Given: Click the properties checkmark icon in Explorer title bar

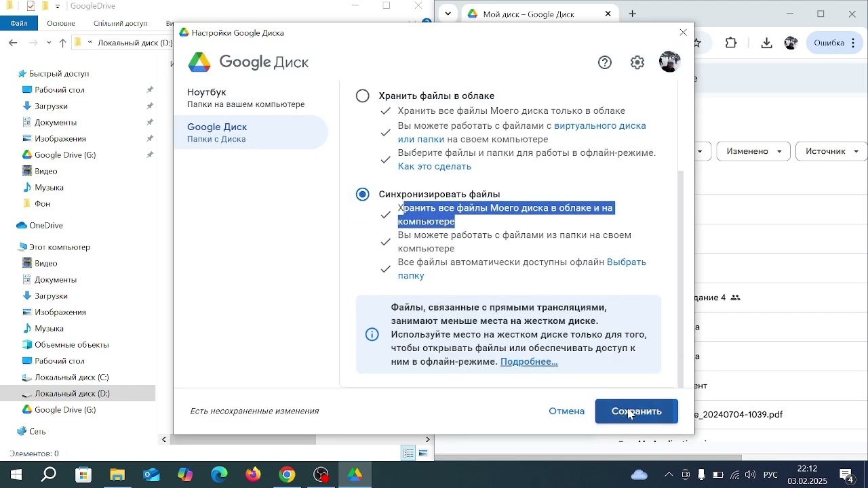Looking at the screenshot, I should pos(31,6).
